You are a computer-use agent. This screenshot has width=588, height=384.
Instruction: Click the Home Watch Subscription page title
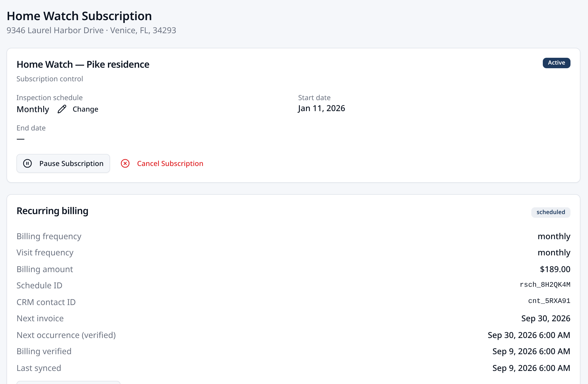point(79,16)
